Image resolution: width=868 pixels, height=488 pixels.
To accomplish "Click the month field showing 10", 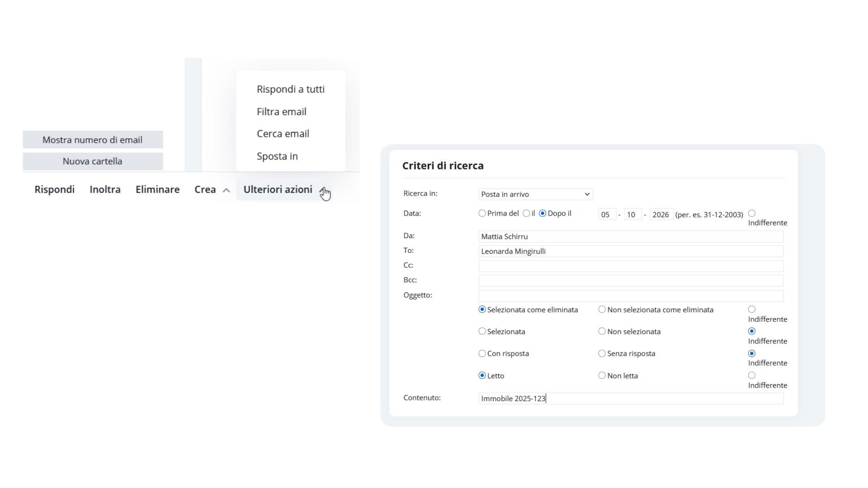I will tap(633, 215).
